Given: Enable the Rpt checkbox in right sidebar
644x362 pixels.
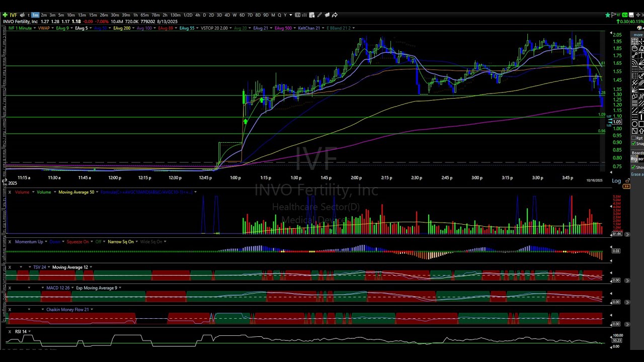Looking at the screenshot, I should click(633, 138).
